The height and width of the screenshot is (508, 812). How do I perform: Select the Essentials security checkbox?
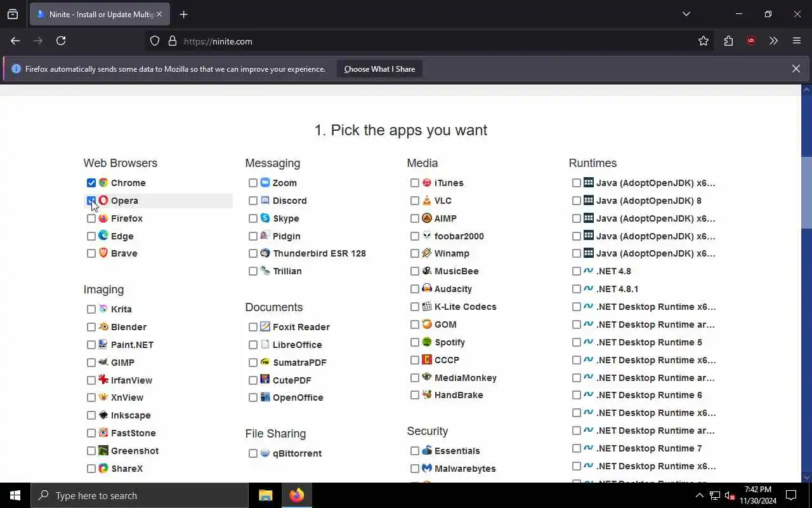click(415, 451)
